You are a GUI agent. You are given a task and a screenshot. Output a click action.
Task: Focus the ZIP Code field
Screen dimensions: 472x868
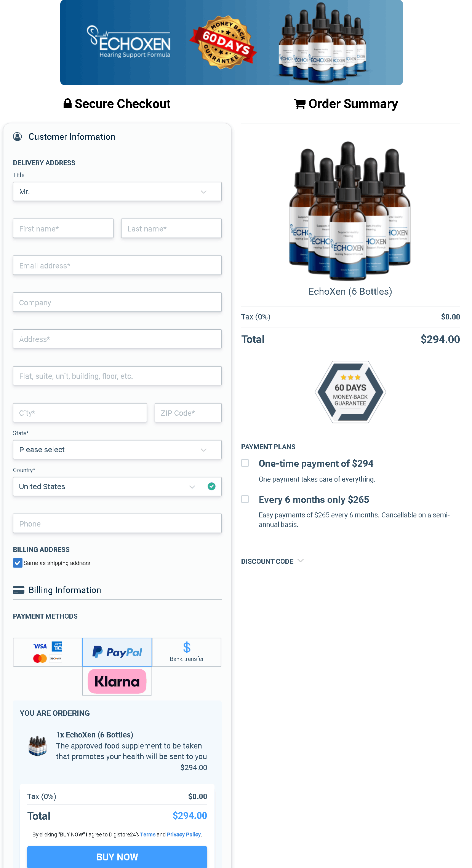(188, 413)
